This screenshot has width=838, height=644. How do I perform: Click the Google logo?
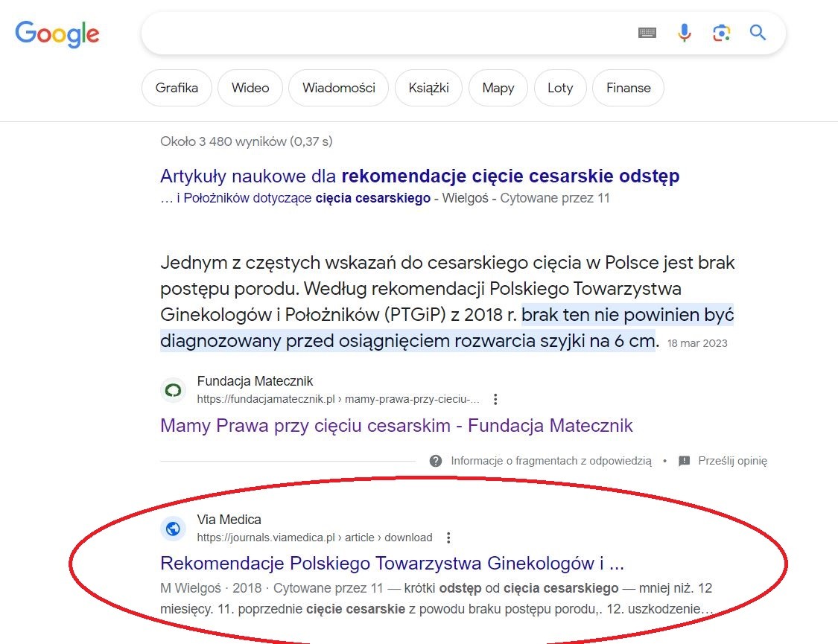[57, 34]
